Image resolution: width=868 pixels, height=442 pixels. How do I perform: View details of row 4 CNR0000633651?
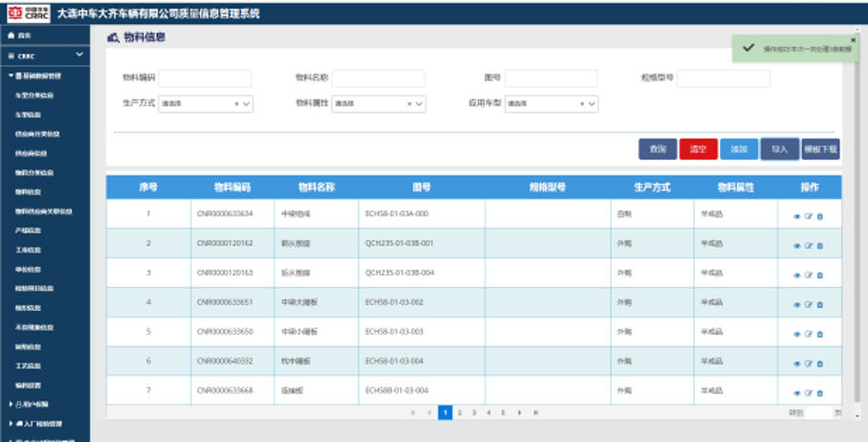pyautogui.click(x=797, y=304)
